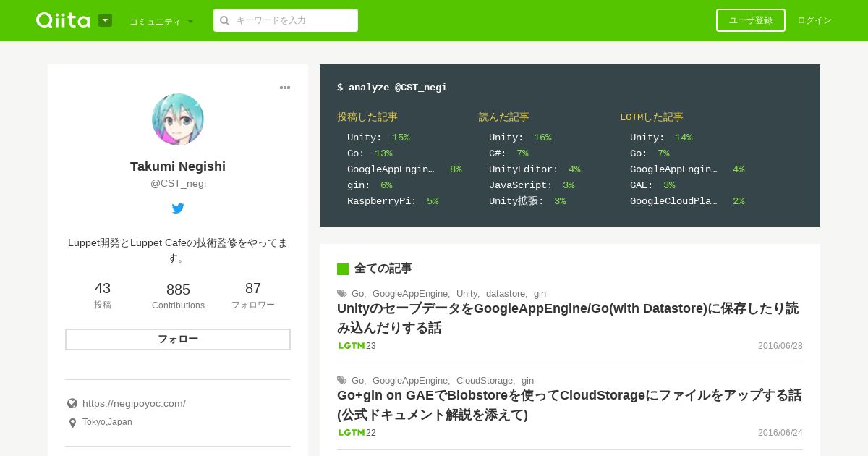Viewport: 868px width, 456px height.
Task: Click the $ analyze @CST_negi command text
Action: 392,88
